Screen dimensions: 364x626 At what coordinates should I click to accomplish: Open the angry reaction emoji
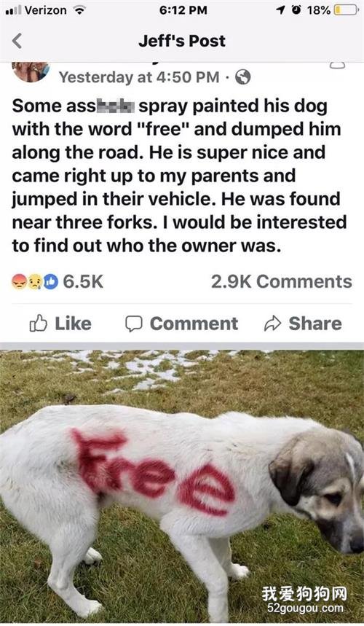[19, 282]
